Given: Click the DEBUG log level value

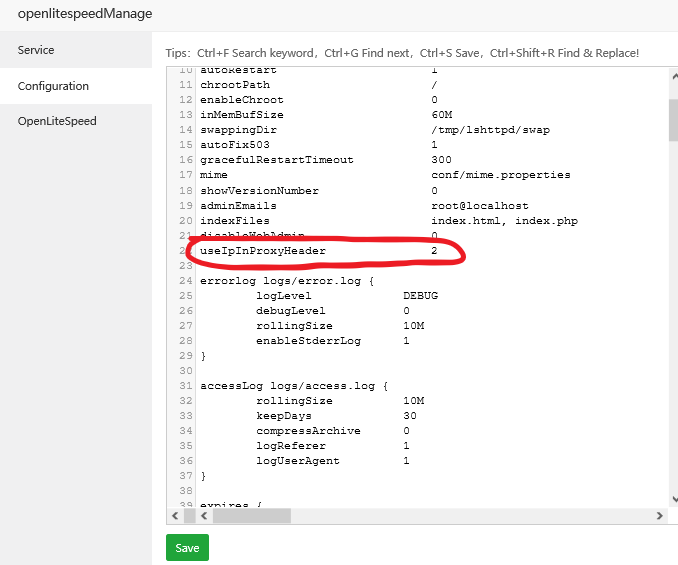Looking at the screenshot, I should tap(421, 296).
